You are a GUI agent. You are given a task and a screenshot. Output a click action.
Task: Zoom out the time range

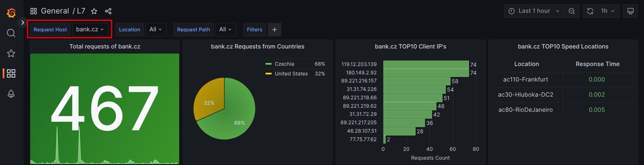(x=572, y=11)
